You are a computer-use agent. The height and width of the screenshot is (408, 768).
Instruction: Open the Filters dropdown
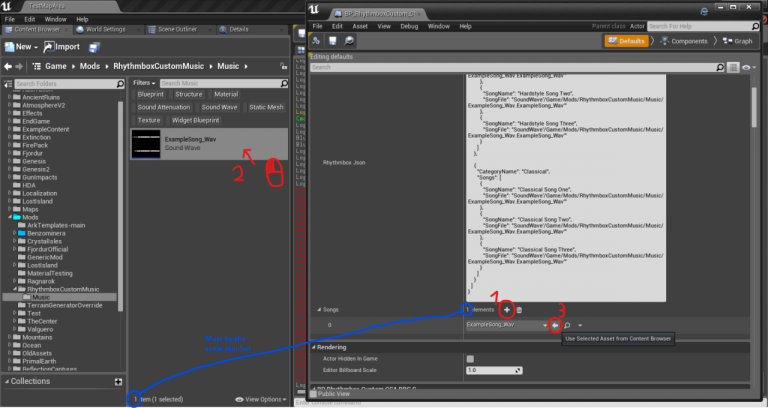[x=144, y=83]
